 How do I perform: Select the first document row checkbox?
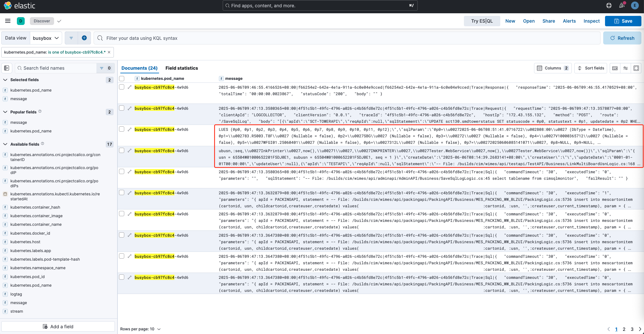[122, 87]
